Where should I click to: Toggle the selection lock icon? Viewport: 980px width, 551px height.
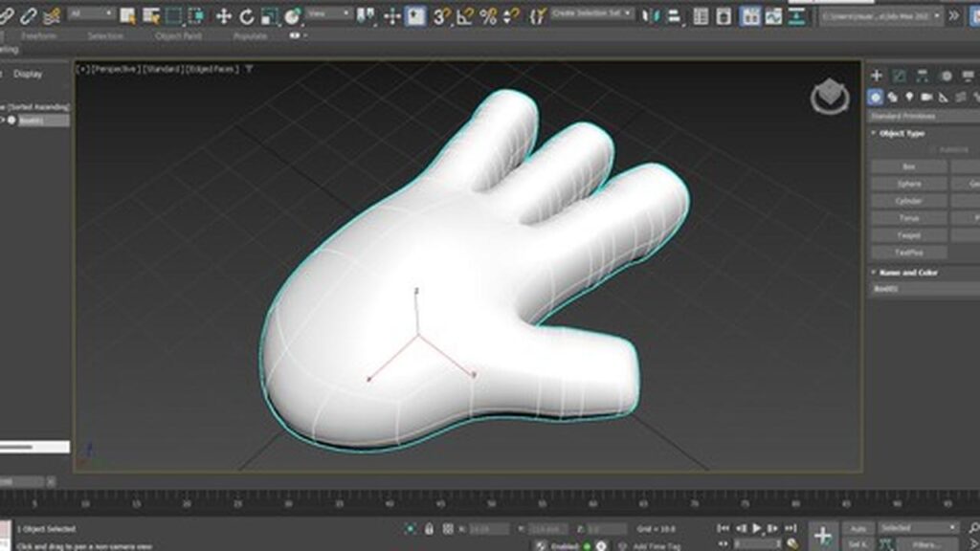[429, 529]
